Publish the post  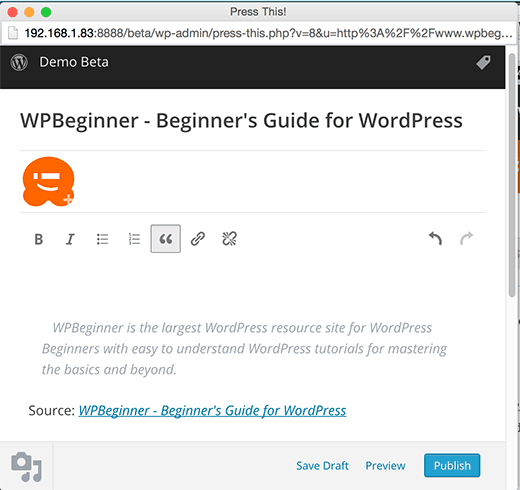452,465
